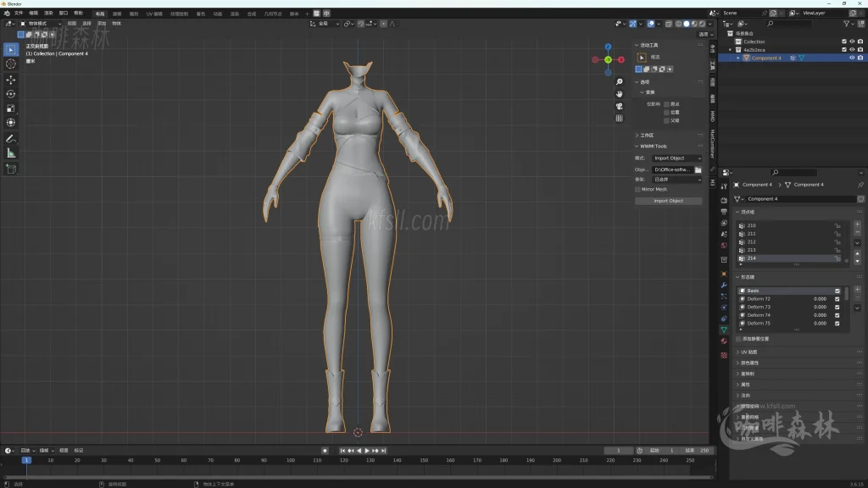Expand the UV maps panel
The width and height of the screenshot is (868, 488).
[x=749, y=352]
